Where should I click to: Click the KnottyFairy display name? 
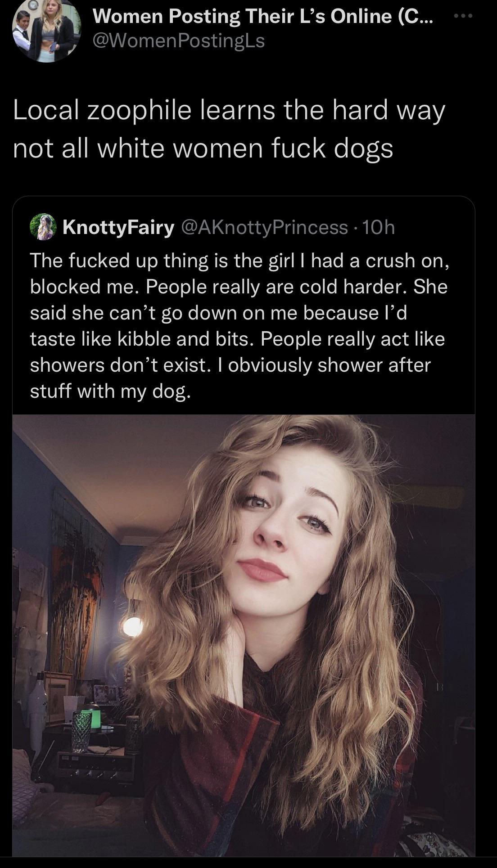click(118, 228)
